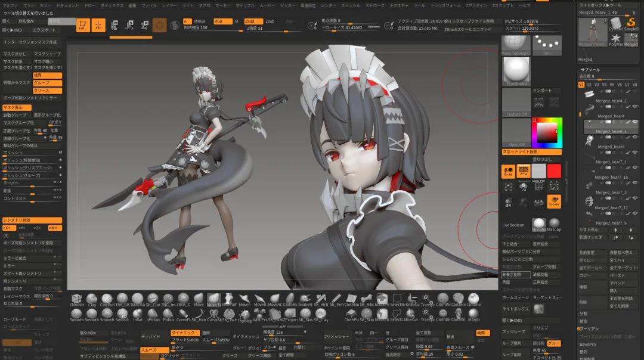Image resolution: width=644 pixels, height=360 pixels.
Task: Select the light gray main color swatch
Action: (x=539, y=171)
